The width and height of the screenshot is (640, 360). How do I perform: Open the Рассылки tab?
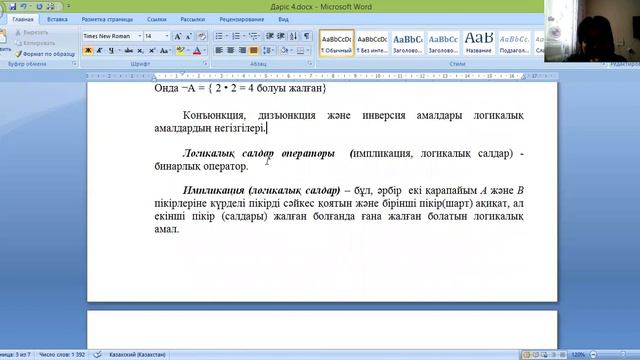(x=193, y=19)
